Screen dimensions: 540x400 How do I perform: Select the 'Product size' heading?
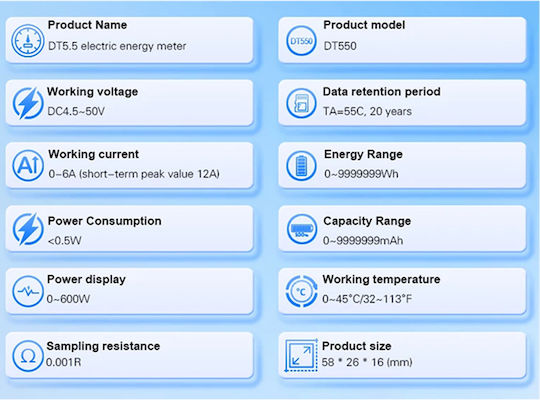coord(356,346)
